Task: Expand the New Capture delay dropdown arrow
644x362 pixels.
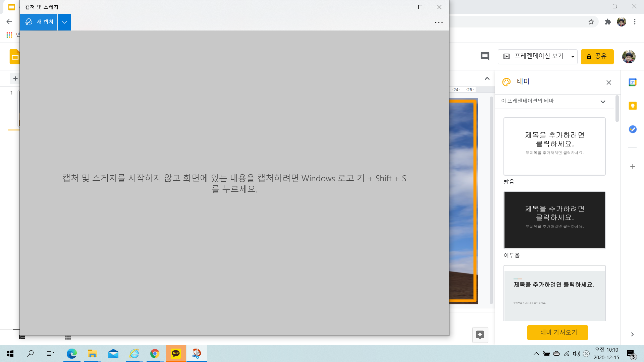Action: tap(64, 22)
